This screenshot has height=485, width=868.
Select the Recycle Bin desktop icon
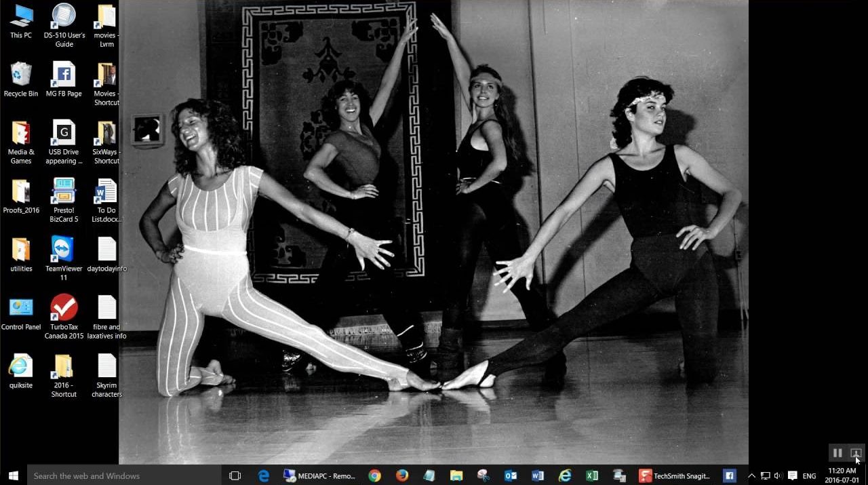coord(21,75)
